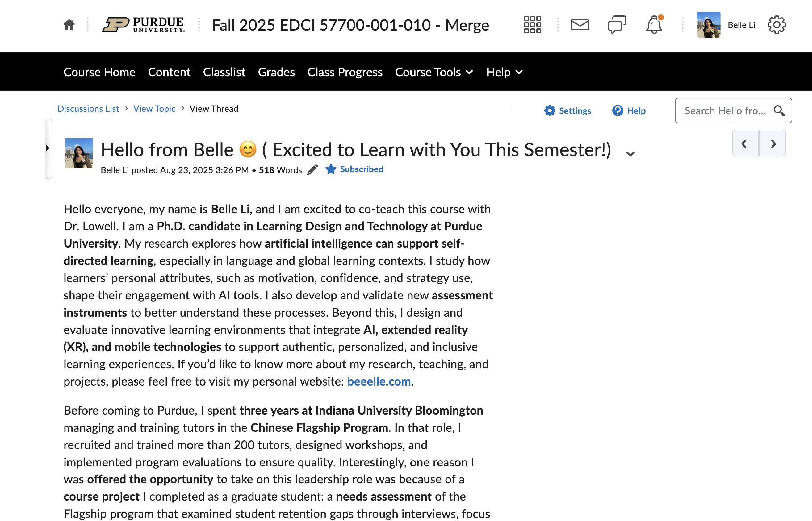Switch to the Grades section
This screenshot has width=812, height=521.
(276, 72)
